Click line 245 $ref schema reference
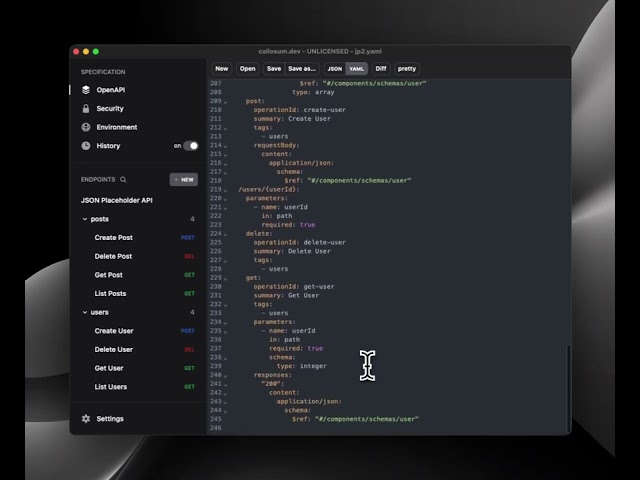640x480 pixels. point(356,419)
